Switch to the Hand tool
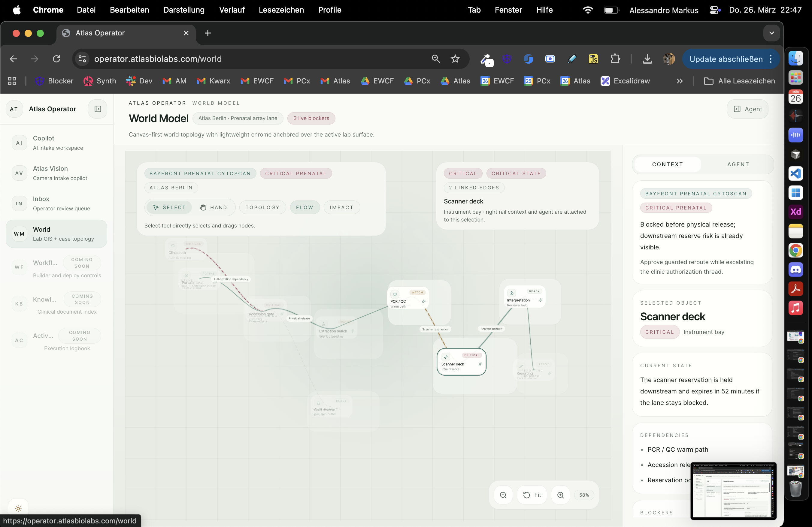812x527 pixels. (x=214, y=207)
